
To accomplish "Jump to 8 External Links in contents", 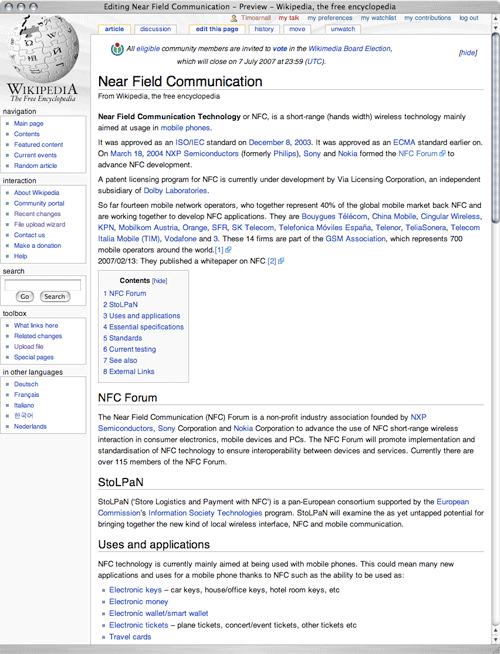I will (x=129, y=371).
